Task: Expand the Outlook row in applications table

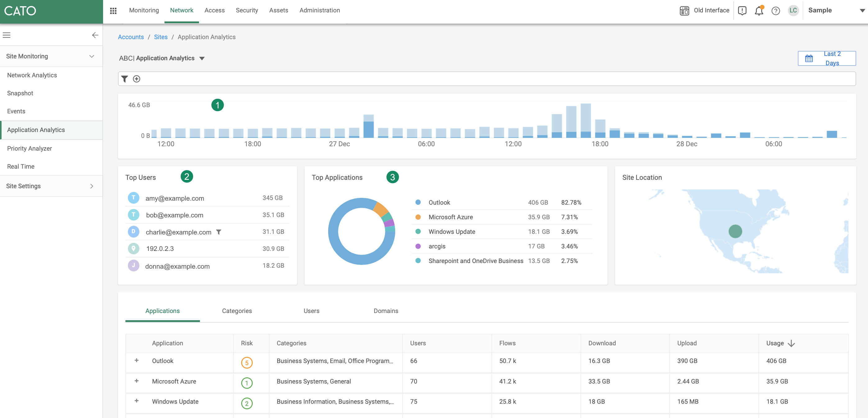Action: (137, 360)
